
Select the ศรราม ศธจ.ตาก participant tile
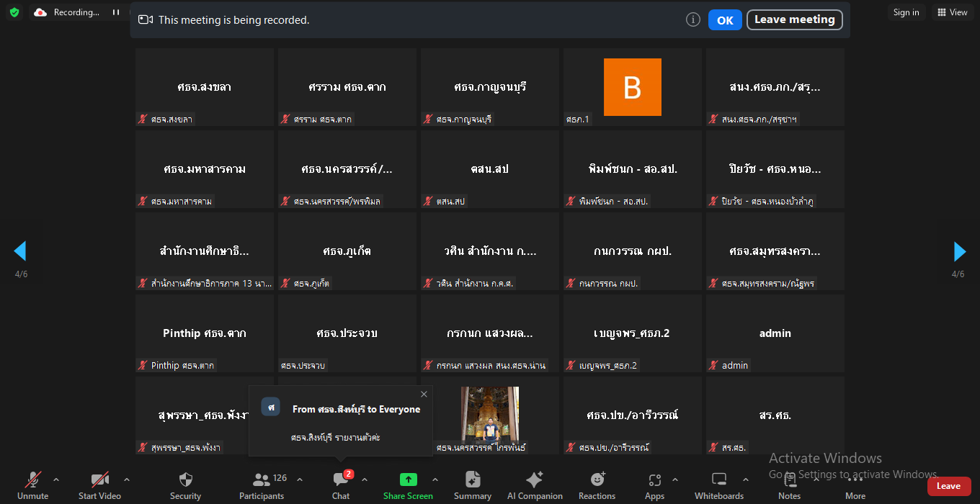coord(347,87)
